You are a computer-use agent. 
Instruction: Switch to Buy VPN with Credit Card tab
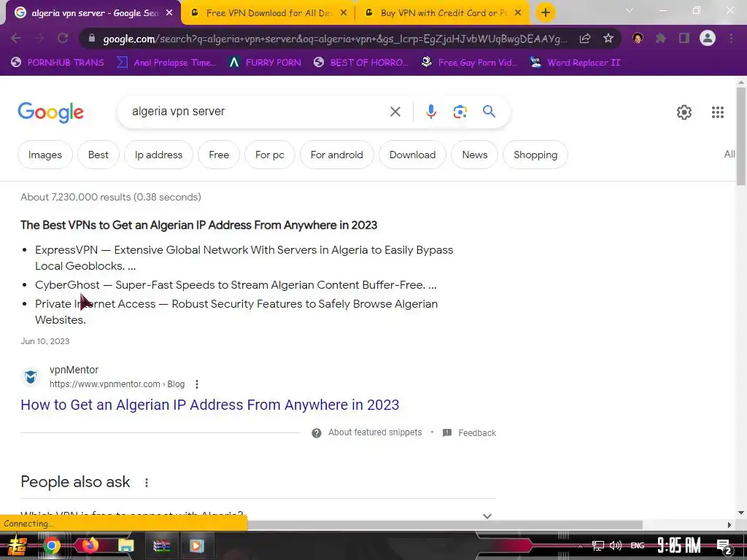(x=443, y=13)
